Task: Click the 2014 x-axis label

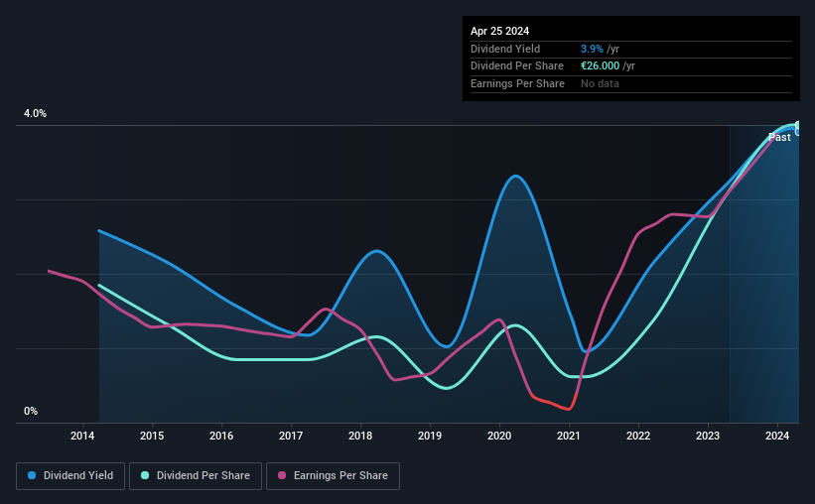Action: tap(82, 436)
